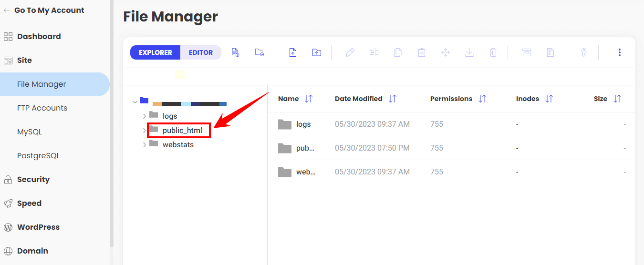Open the three-dot more options menu
The width and height of the screenshot is (644, 265).
coord(619,52)
